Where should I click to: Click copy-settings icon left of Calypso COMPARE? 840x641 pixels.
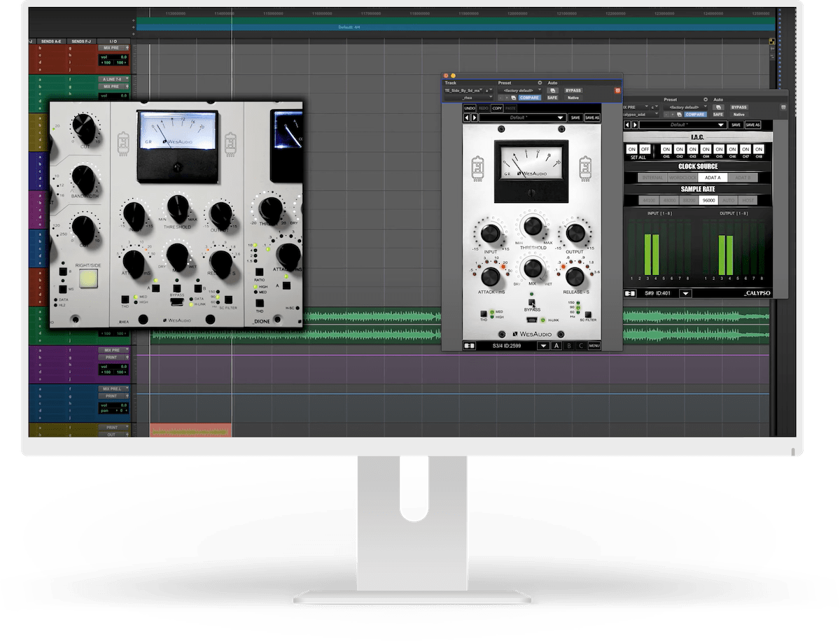click(678, 114)
